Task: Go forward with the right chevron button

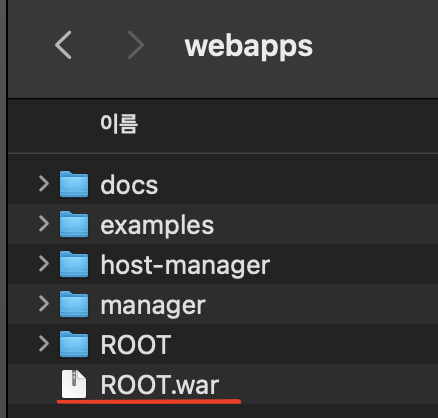Action: 136,45
